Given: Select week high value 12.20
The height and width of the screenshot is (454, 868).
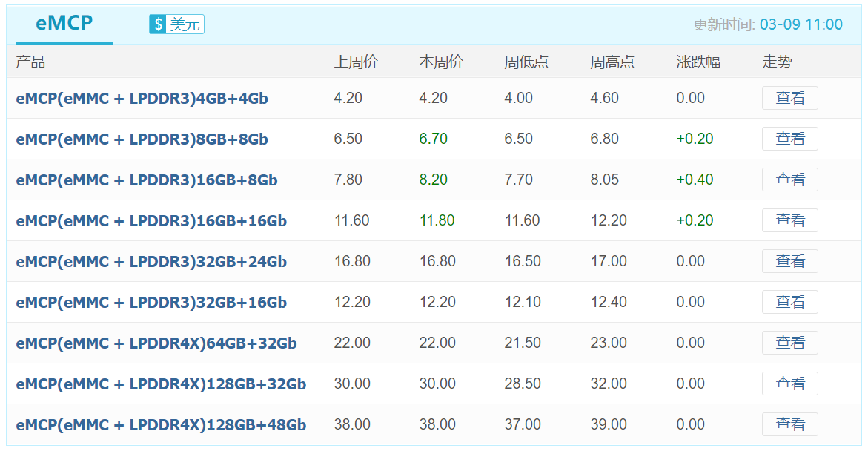Looking at the screenshot, I should pyautogui.click(x=609, y=220).
